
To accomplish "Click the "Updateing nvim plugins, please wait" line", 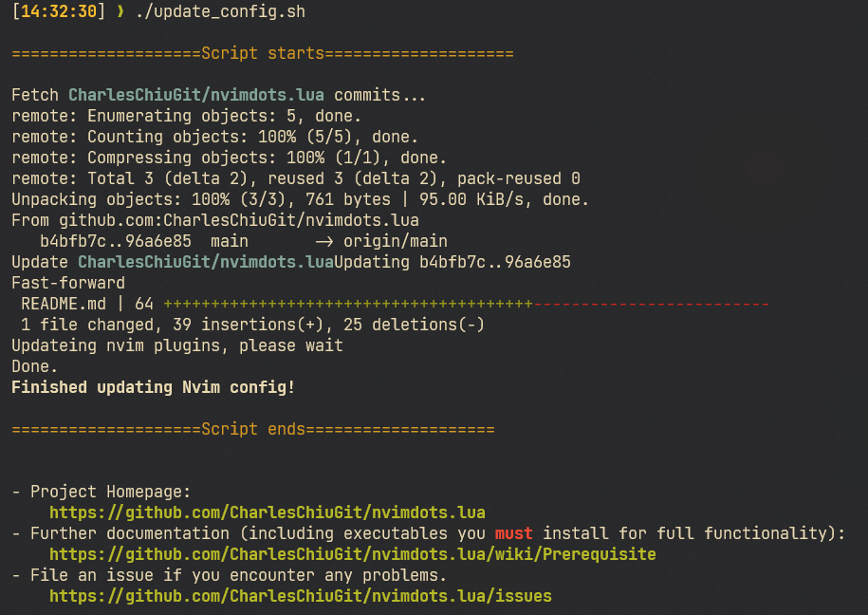I will (176, 345).
